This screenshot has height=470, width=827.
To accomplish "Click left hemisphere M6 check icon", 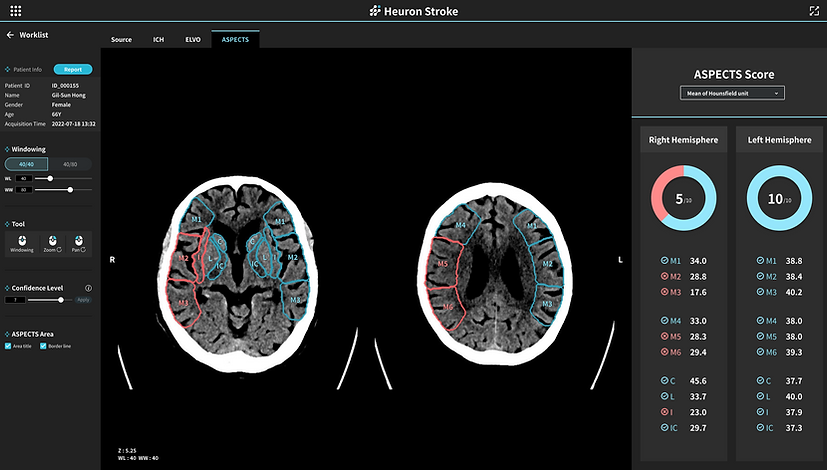I will 761,352.
